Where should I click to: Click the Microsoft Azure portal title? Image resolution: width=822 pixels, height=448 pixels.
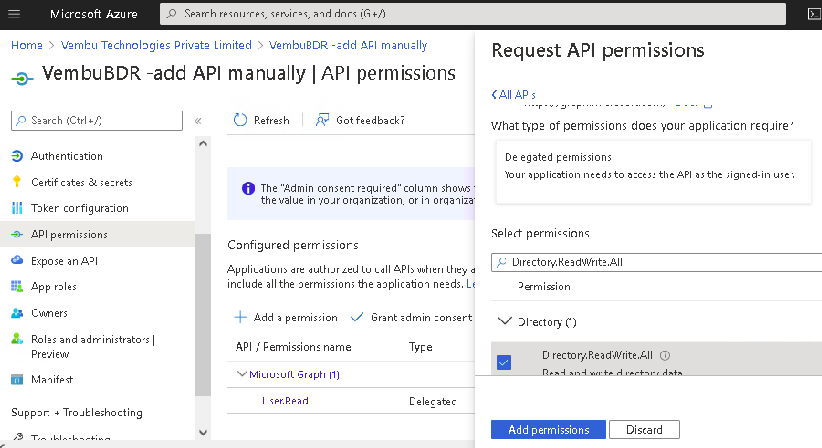pyautogui.click(x=94, y=14)
